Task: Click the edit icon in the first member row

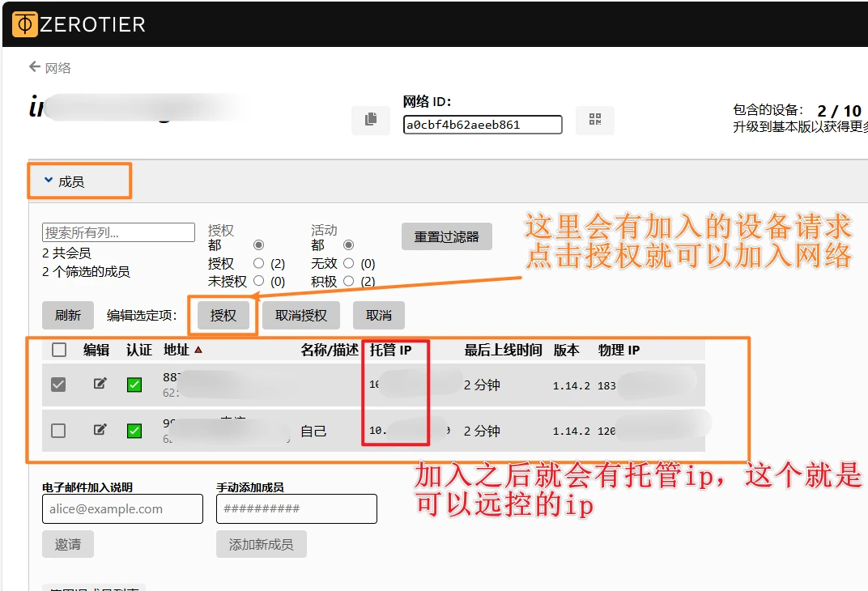Action: 100,384
